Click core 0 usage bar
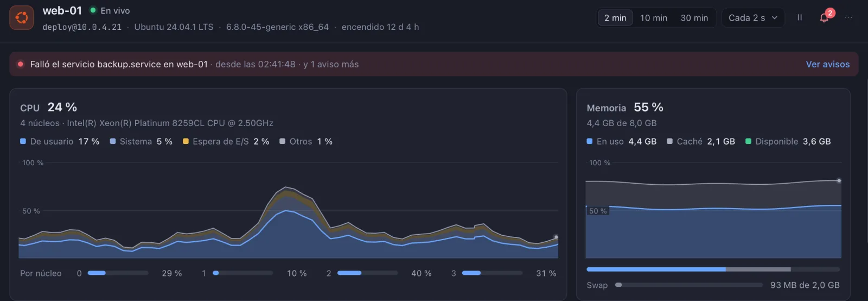The width and height of the screenshot is (868, 301). (x=118, y=273)
